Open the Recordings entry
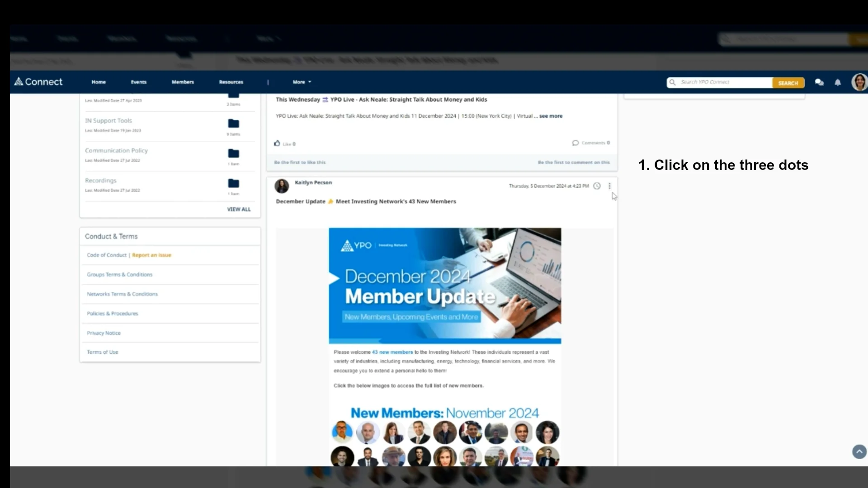This screenshot has width=868, height=488. [100, 180]
